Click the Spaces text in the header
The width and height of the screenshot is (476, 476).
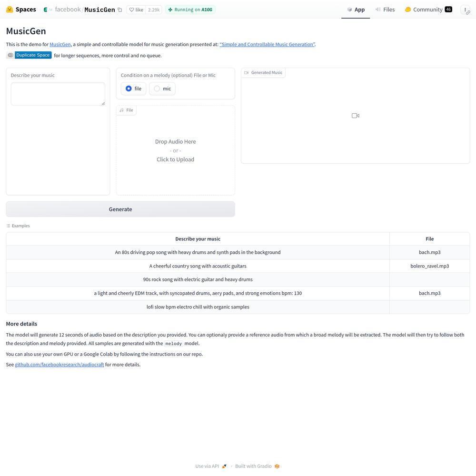[x=26, y=10]
